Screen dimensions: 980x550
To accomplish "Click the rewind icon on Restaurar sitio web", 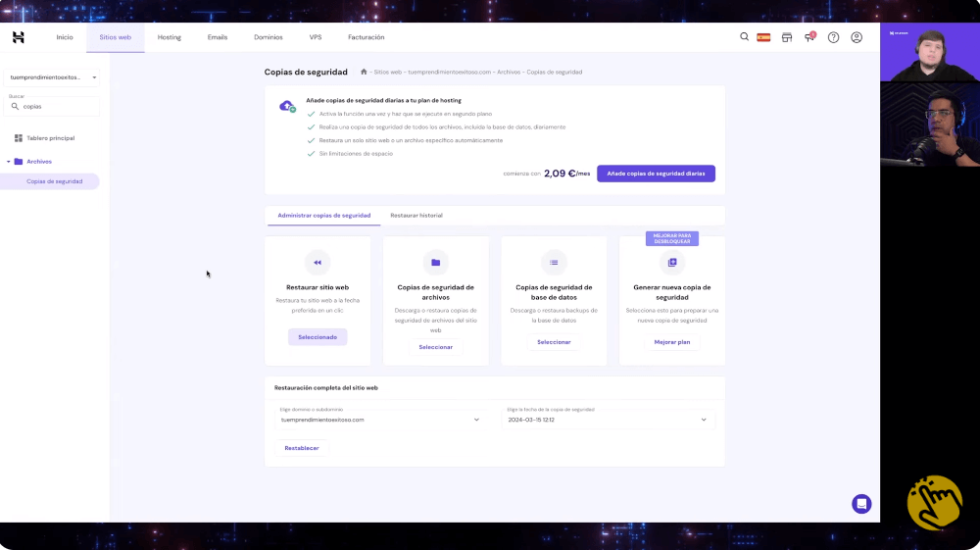I will coord(318,263).
